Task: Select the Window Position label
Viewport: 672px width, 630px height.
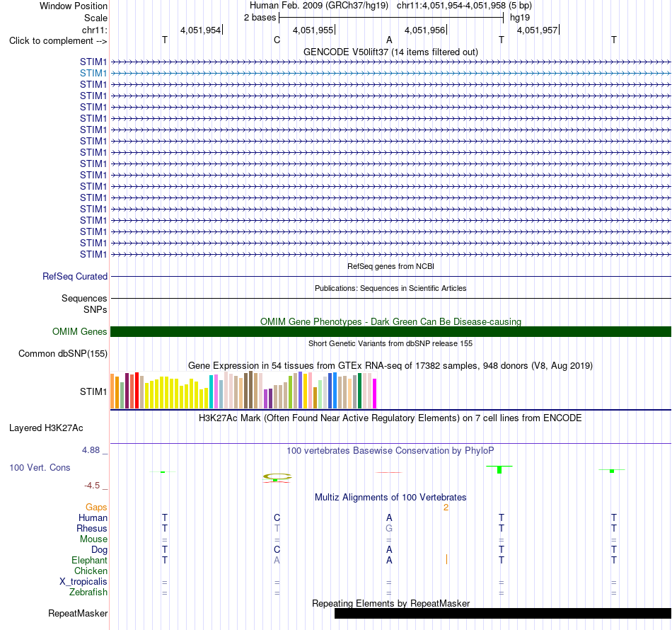Action: point(74,6)
